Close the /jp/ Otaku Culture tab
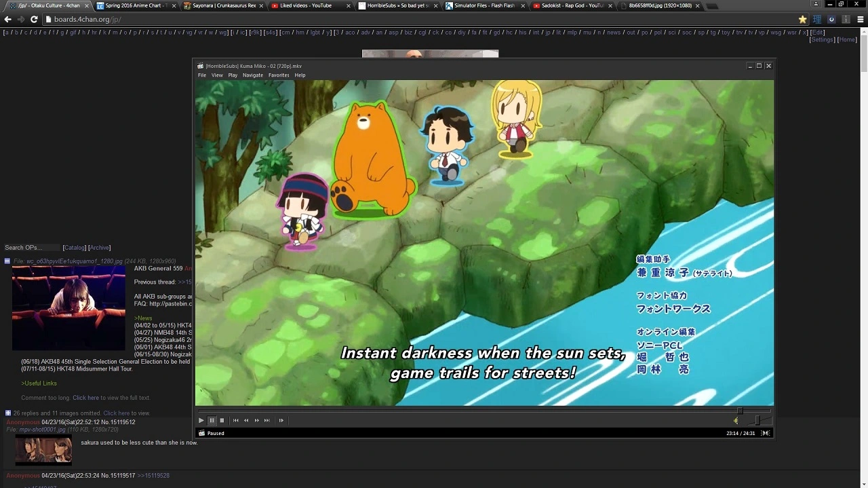This screenshot has width=868, height=488. tap(86, 5)
